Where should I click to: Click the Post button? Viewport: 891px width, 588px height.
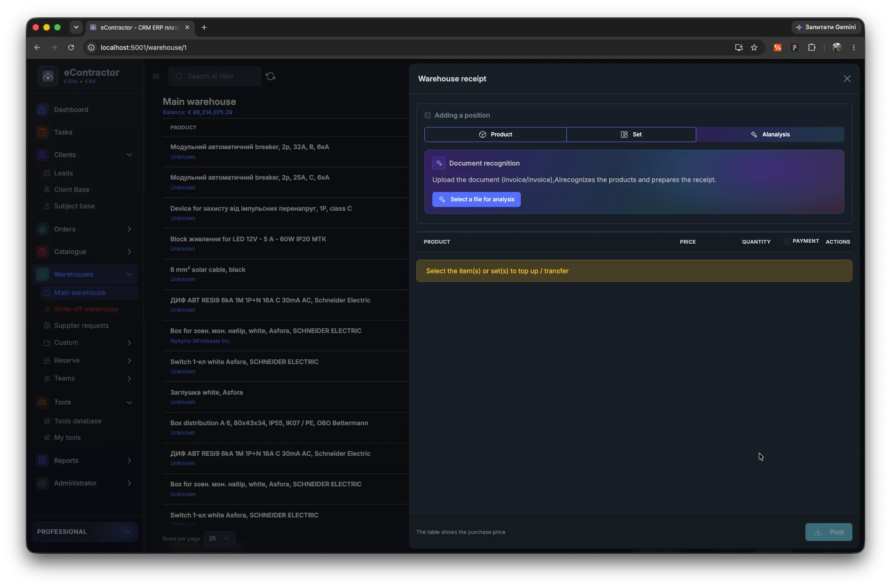point(828,532)
